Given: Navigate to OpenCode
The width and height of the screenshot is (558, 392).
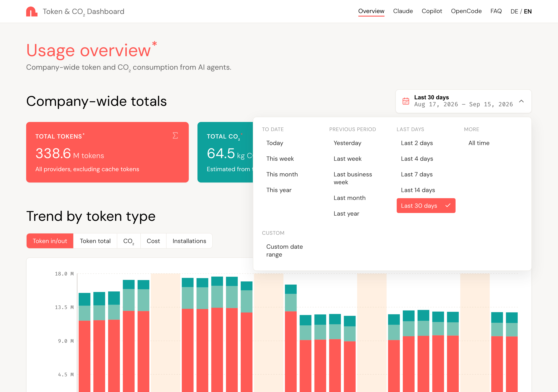Looking at the screenshot, I should tap(466, 11).
